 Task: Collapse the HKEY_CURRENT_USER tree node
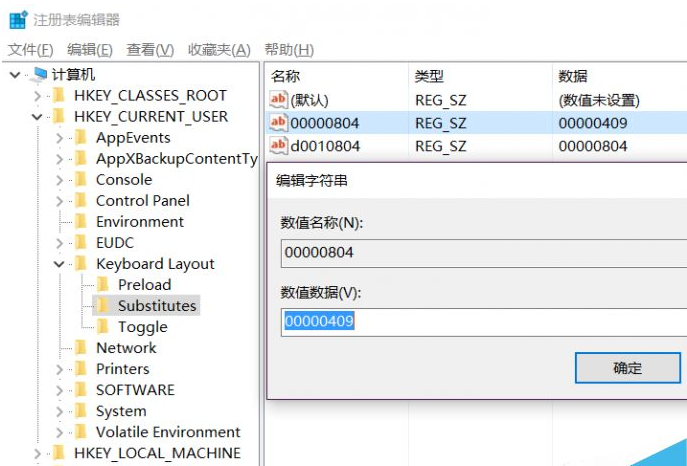tap(38, 117)
